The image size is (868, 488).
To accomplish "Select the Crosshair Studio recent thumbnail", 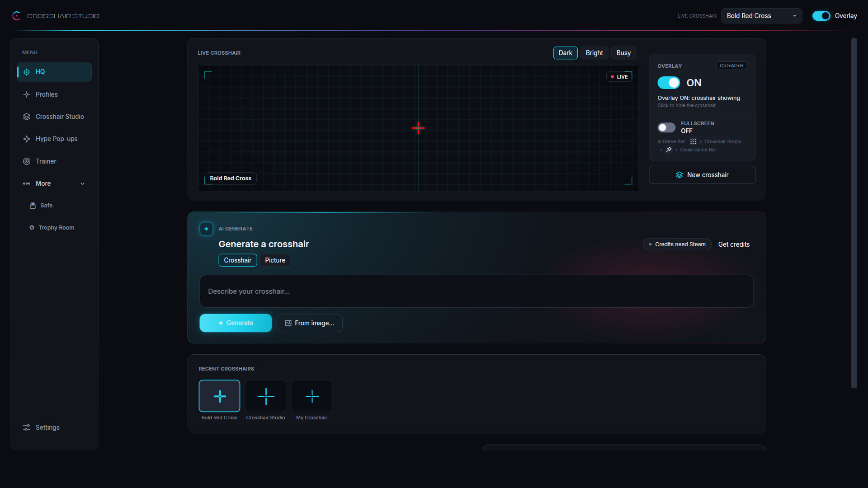I will pyautogui.click(x=265, y=396).
